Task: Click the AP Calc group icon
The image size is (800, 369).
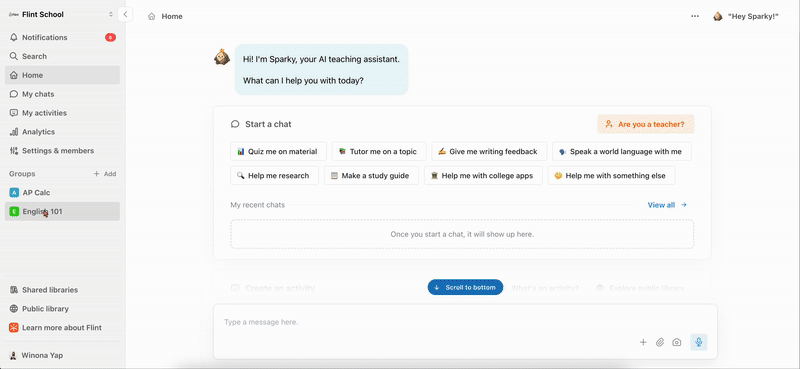Action: (14, 192)
